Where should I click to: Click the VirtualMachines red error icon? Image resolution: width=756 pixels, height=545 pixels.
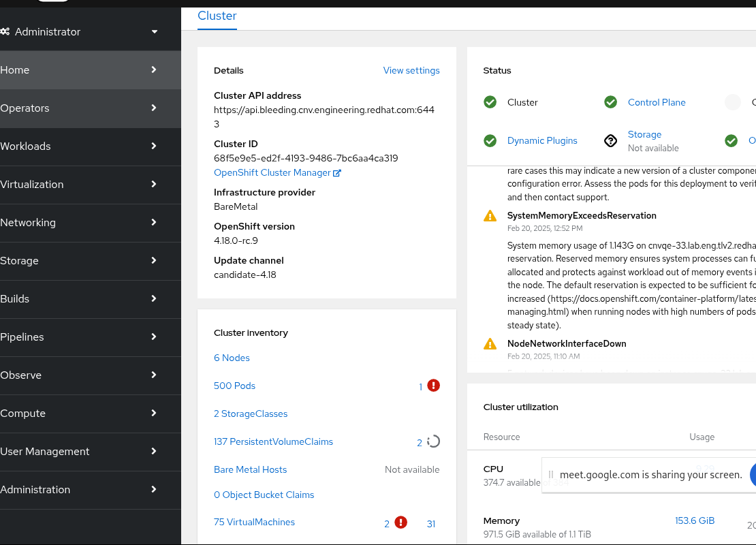[x=401, y=523]
